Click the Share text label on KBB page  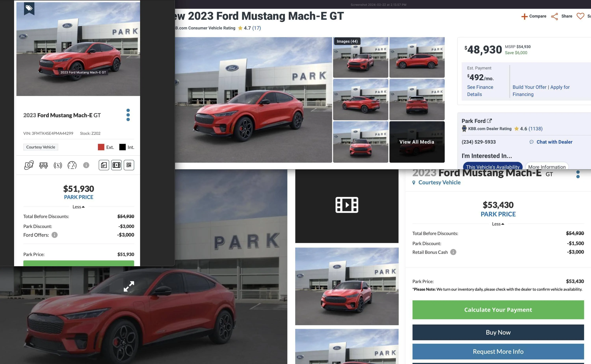(x=567, y=16)
